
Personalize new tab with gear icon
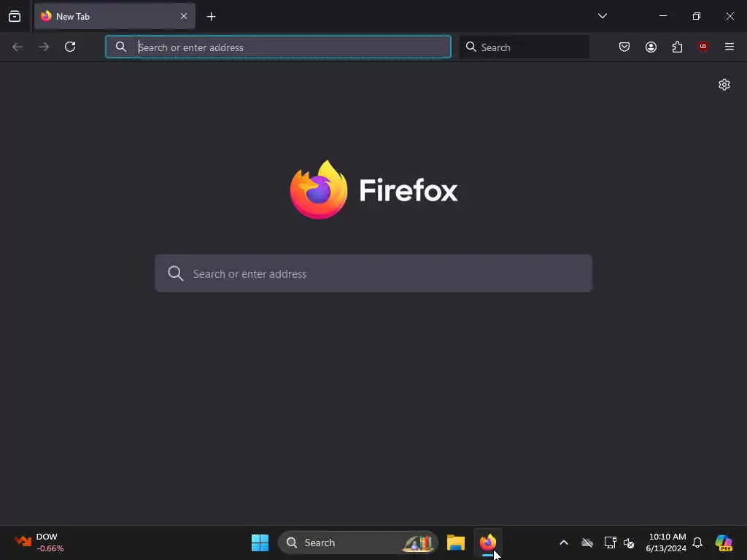[x=724, y=85]
